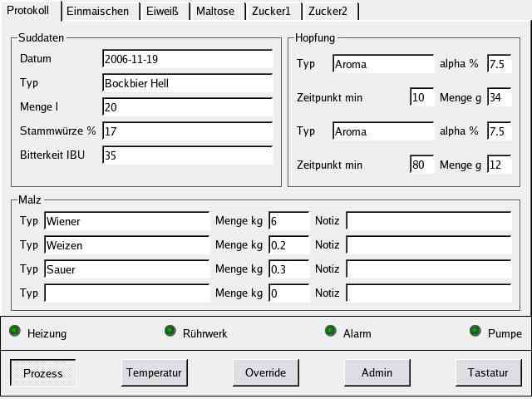532x399 pixels.
Task: Switch to the Einmaischen tab
Action: pos(97,12)
